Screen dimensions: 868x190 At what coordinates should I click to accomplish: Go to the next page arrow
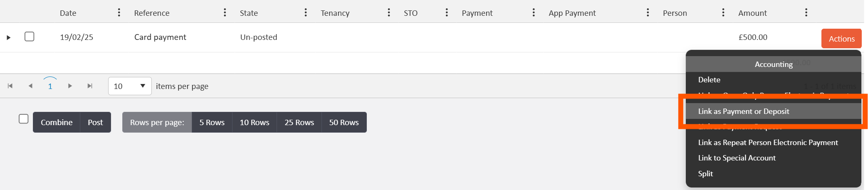pos(70,86)
